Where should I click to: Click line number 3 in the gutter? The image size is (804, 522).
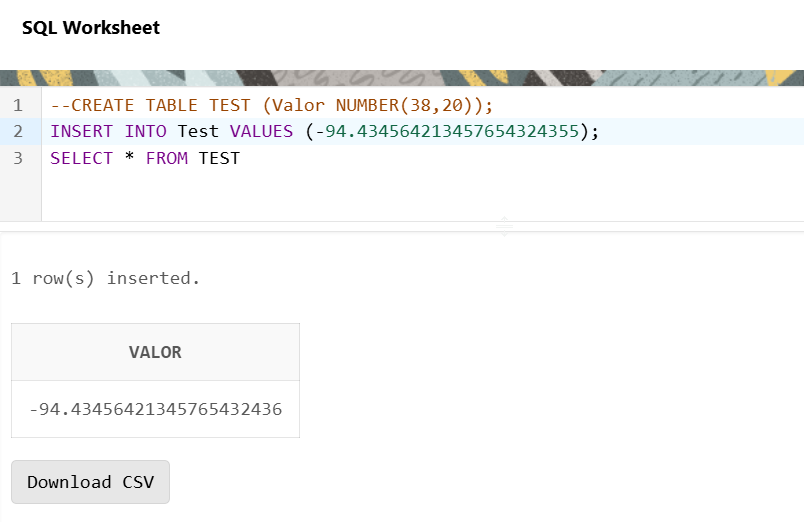19,158
